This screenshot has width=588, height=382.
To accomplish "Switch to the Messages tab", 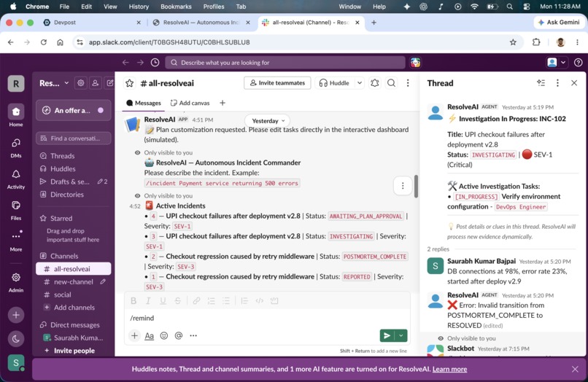I will pos(144,103).
